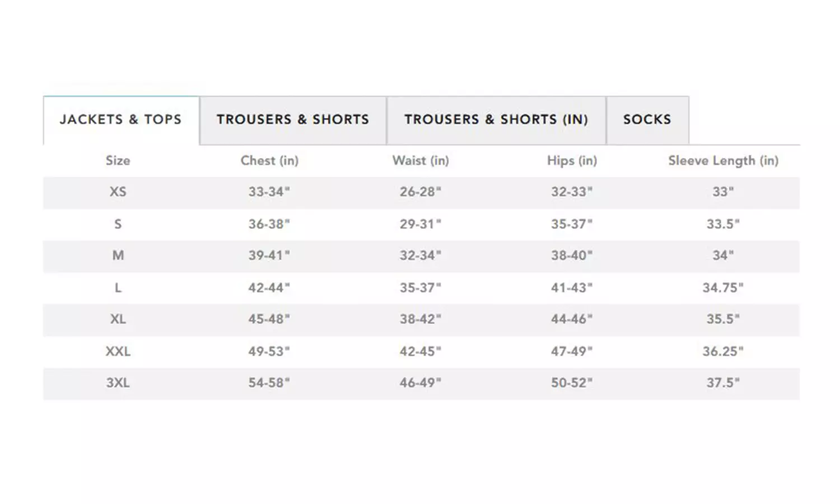
Task: Click the Sleeve Length (in) column header
Action: pyautogui.click(x=723, y=161)
